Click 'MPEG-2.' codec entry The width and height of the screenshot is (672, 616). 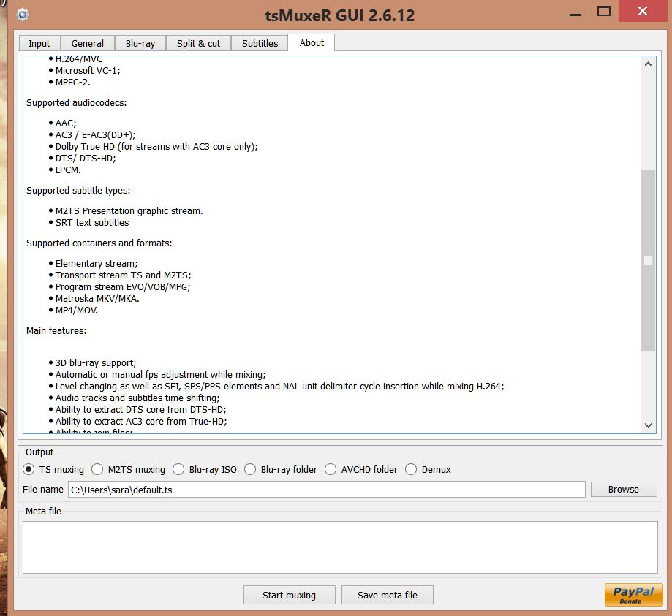pyautogui.click(x=72, y=83)
